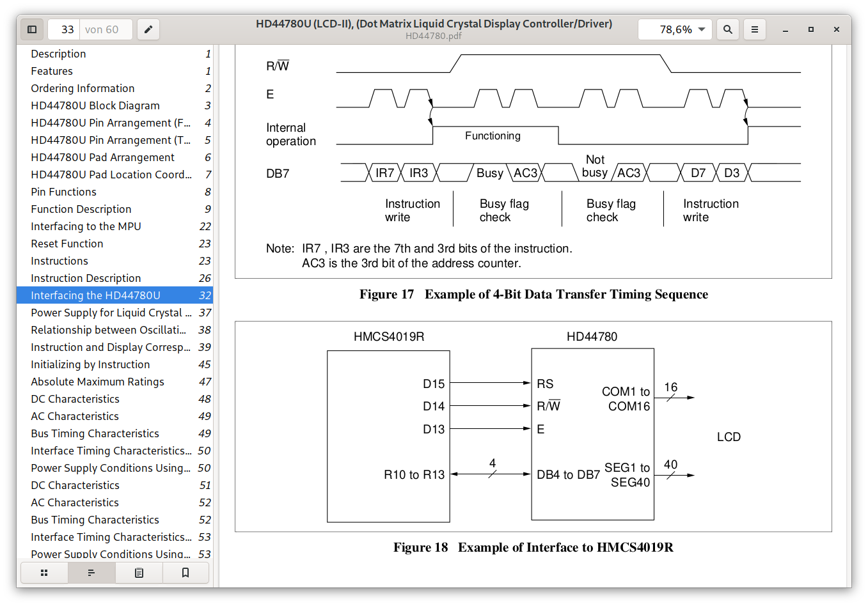Go to Initializing by Instruction entry
The height and width of the screenshot is (606, 868).
114,364
